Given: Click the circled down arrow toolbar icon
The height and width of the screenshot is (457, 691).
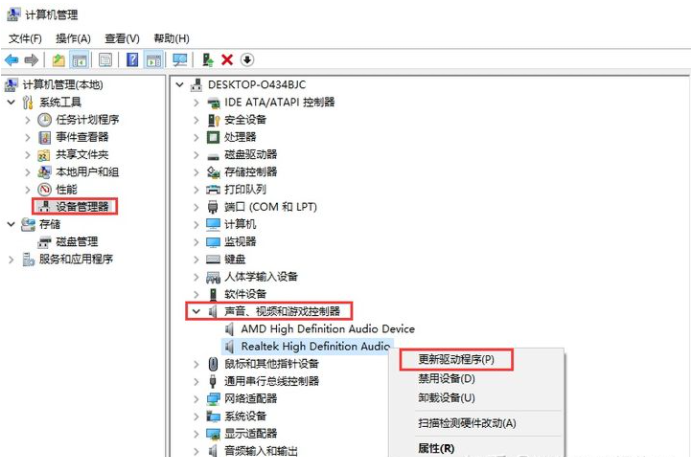Looking at the screenshot, I should click(247, 59).
